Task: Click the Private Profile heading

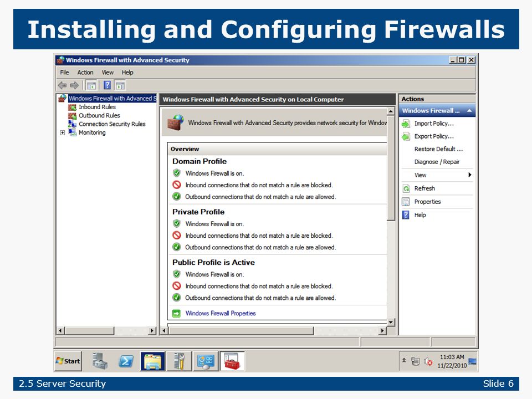Action: pyautogui.click(x=198, y=212)
